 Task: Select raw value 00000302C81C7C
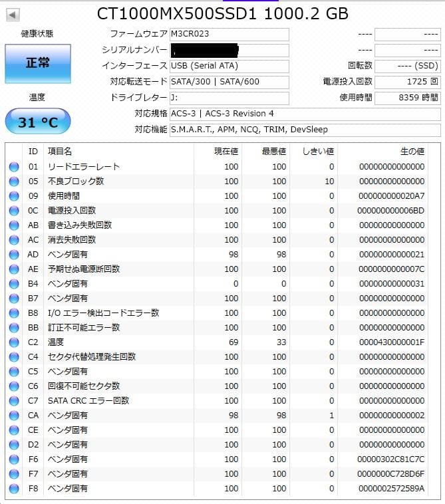[391, 459]
